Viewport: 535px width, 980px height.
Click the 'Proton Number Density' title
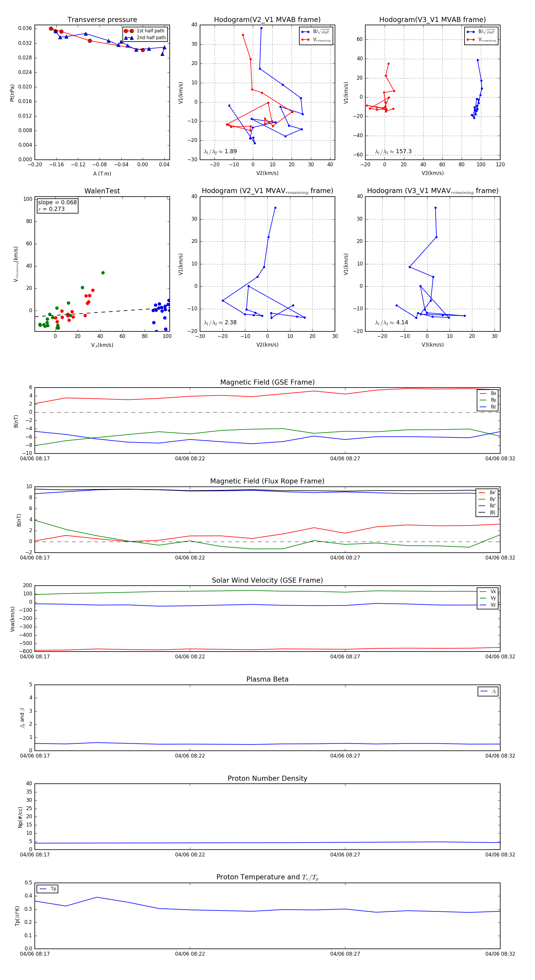coord(267,778)
